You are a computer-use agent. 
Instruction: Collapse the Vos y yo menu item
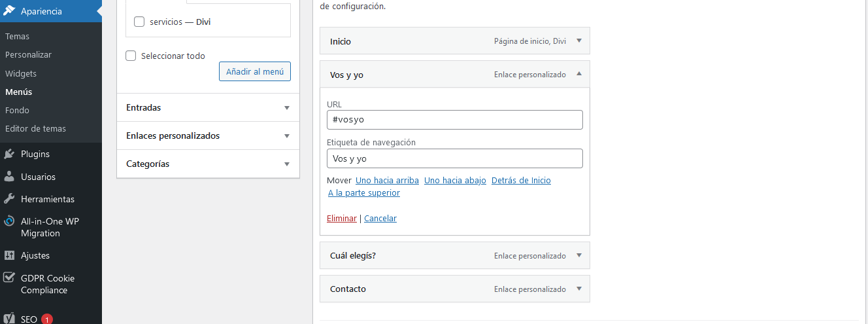point(579,74)
